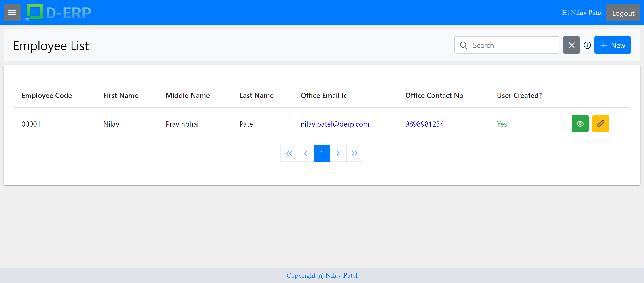Open nilav.patel@derp.com email link
This screenshot has width=644, height=283.
pos(335,124)
